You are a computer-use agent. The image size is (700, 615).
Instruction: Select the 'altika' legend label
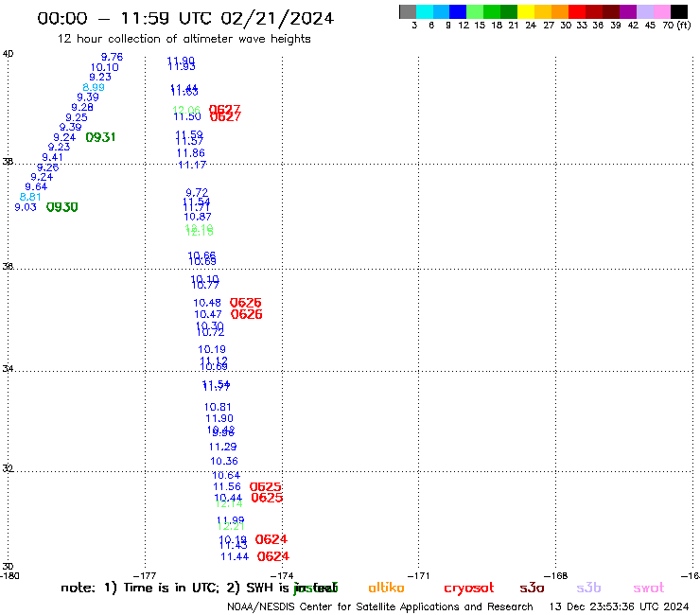(x=386, y=588)
